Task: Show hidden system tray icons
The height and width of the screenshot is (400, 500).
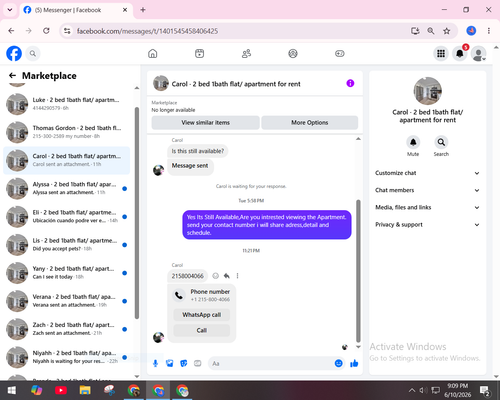Action: (412, 390)
